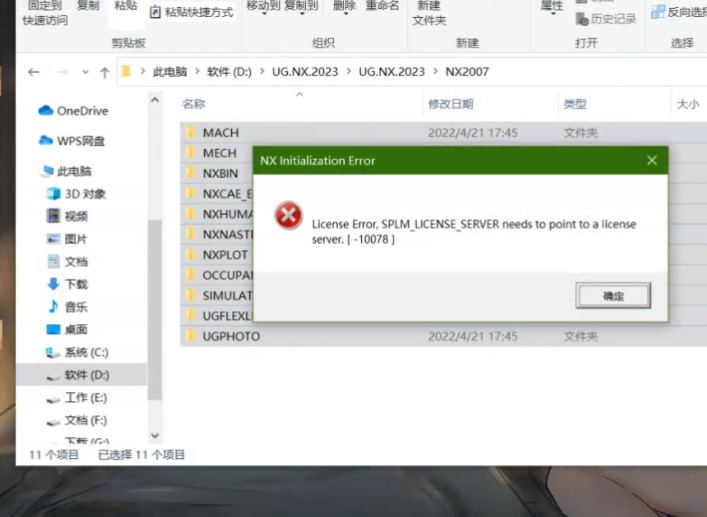Click the WPS网盘 cloud icon

coord(46,141)
